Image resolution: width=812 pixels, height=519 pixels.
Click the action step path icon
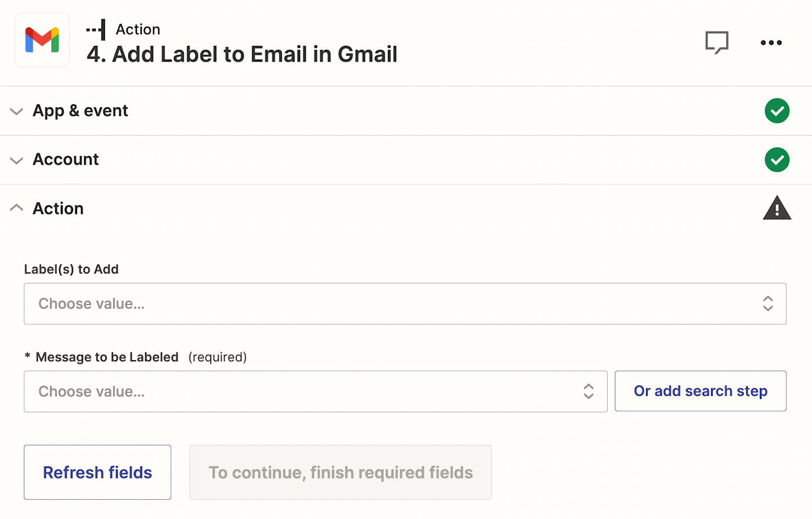tap(96, 30)
